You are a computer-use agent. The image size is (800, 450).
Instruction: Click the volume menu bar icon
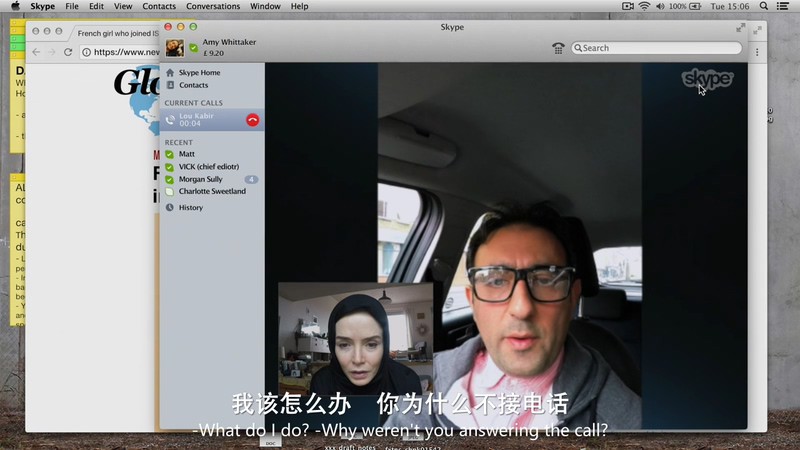660,6
